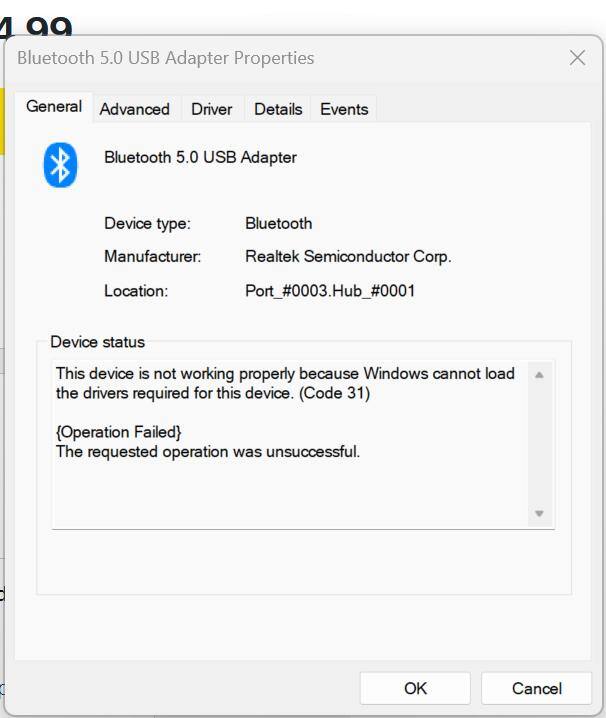Viewport: 606px width, 718px height.
Task: Click the Bluetooth 5.0 USB Adapter device name
Action: click(x=200, y=157)
